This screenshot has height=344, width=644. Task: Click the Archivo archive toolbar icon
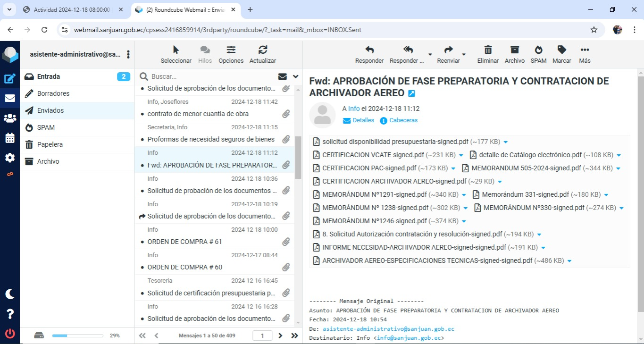[x=514, y=50]
